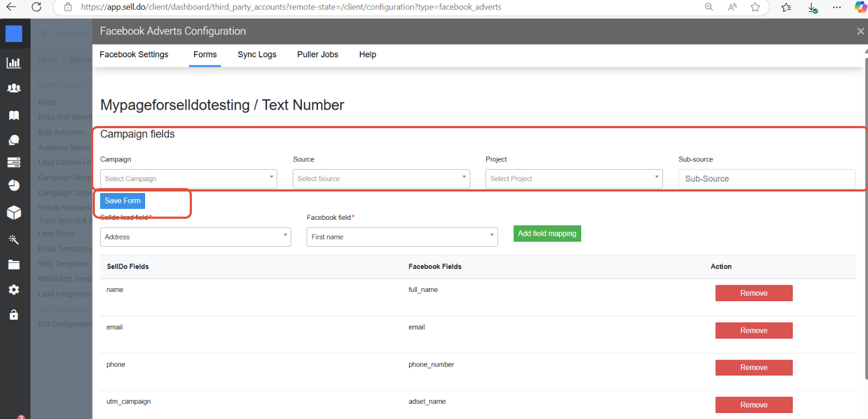Add page to favorites with star icon
Viewport: 868px width, 419px height.
(x=755, y=7)
